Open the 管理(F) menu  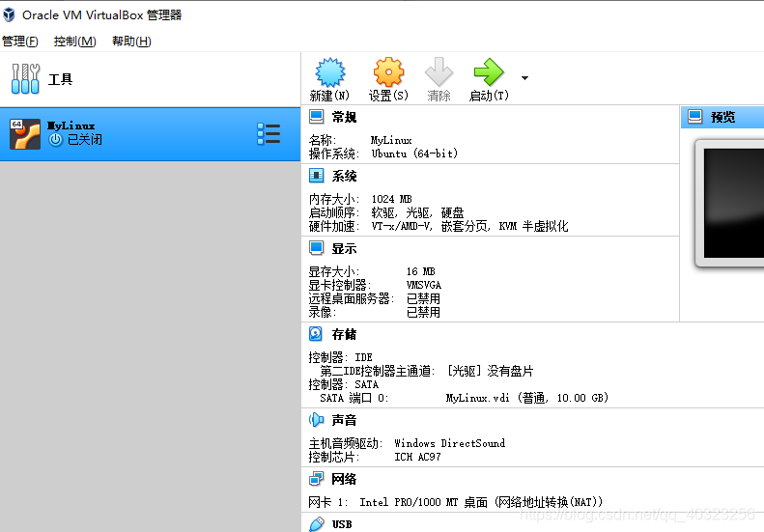[x=20, y=42]
